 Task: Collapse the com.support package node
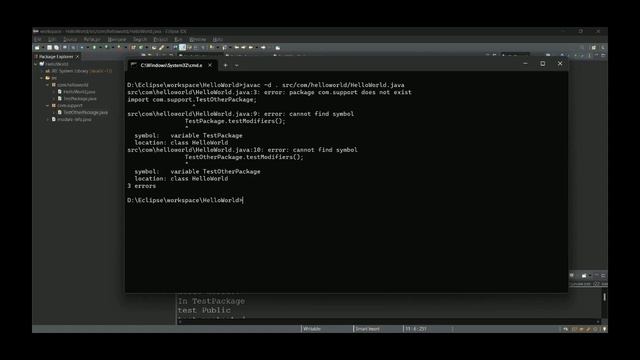[x=48, y=106]
